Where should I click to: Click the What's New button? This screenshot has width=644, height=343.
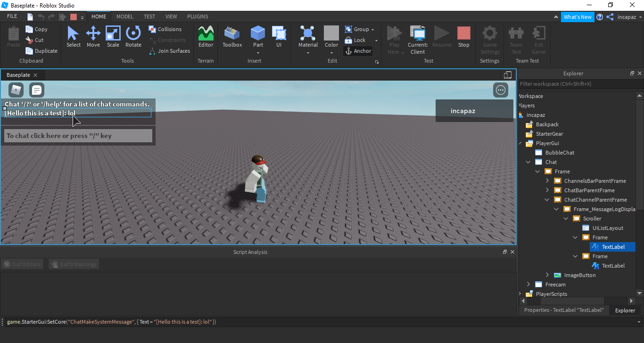pyautogui.click(x=578, y=17)
